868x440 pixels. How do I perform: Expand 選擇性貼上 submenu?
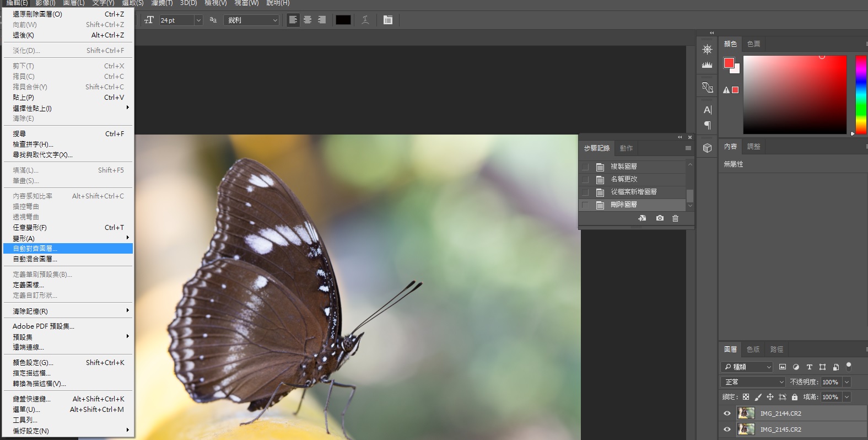68,108
